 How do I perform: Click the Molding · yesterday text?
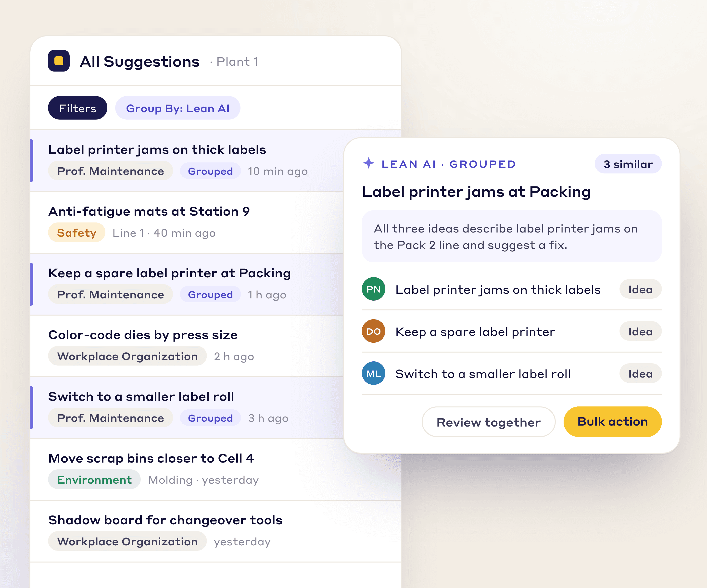(x=203, y=480)
